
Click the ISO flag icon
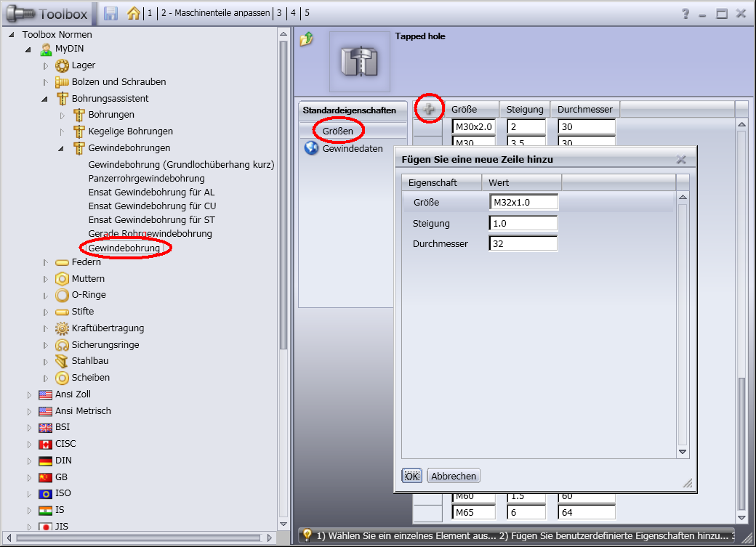tap(45, 494)
